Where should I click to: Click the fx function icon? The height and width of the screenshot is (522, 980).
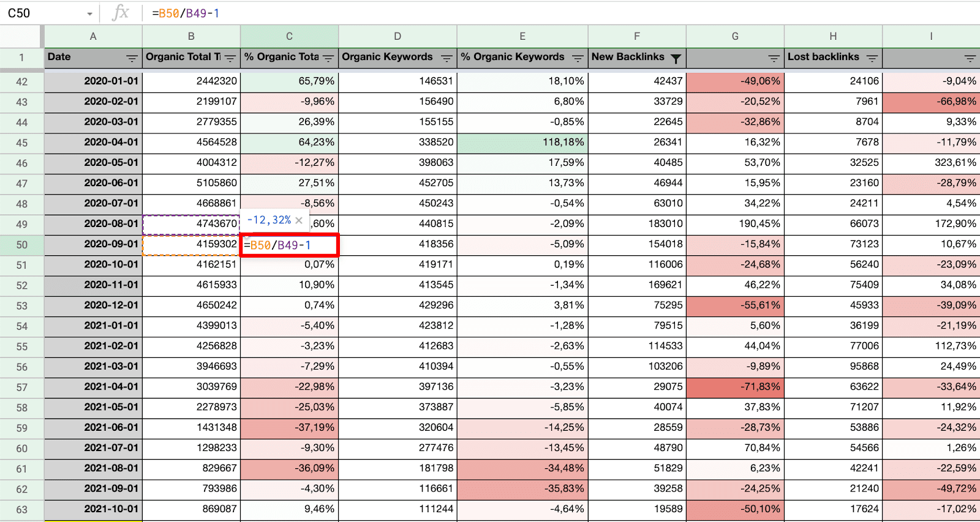click(x=121, y=13)
